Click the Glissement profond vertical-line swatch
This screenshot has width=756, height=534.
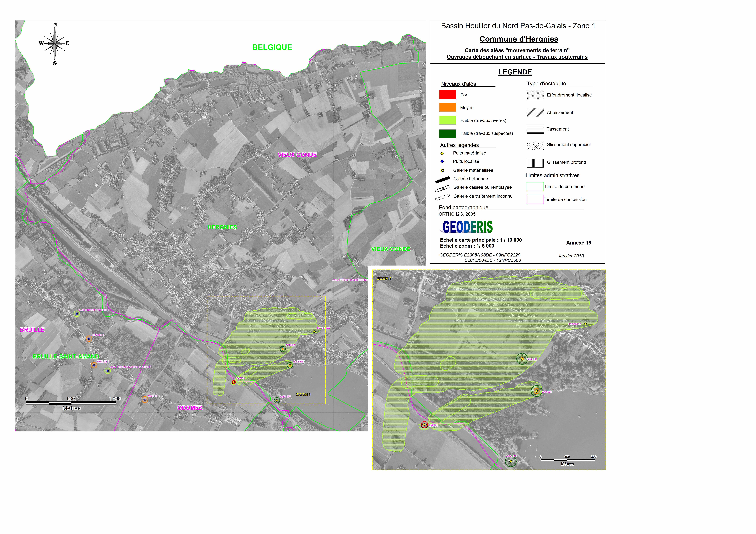point(535,163)
